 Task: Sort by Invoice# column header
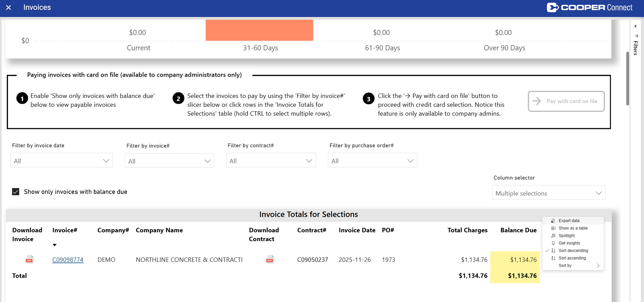click(65, 230)
